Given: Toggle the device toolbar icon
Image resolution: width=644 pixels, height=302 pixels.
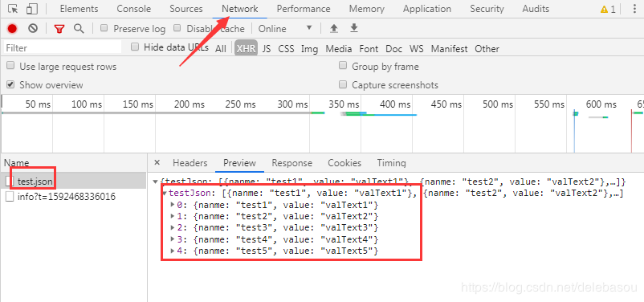Looking at the screenshot, I should tap(32, 9).
